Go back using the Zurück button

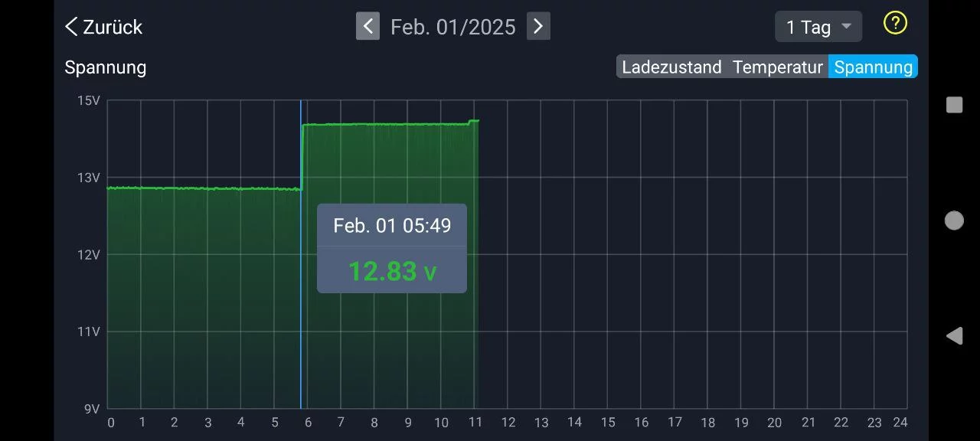coord(103,27)
